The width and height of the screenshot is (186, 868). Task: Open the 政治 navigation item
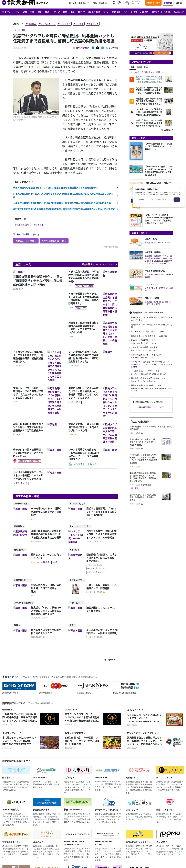click(x=40, y=12)
